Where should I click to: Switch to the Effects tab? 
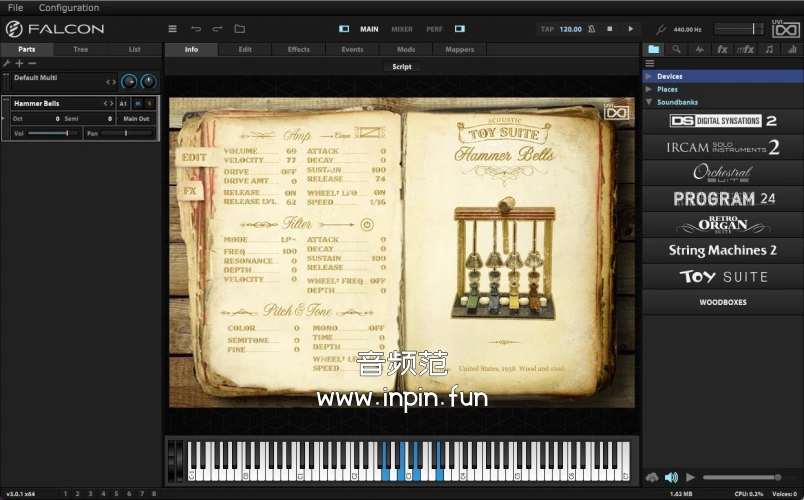tap(298, 49)
